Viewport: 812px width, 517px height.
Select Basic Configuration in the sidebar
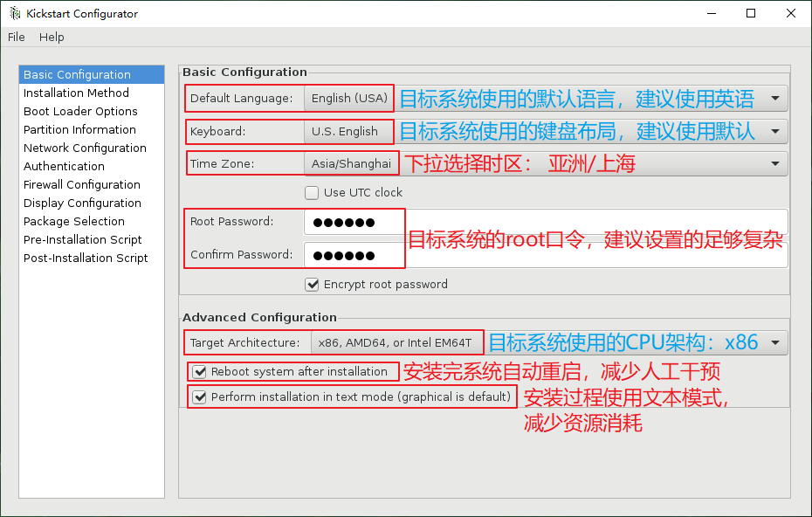92,74
